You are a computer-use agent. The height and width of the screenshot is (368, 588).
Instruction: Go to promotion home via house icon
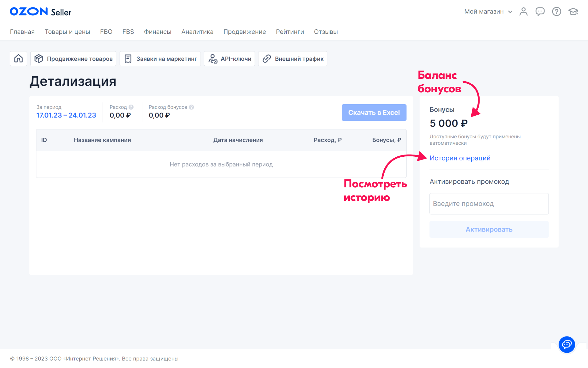coord(18,59)
